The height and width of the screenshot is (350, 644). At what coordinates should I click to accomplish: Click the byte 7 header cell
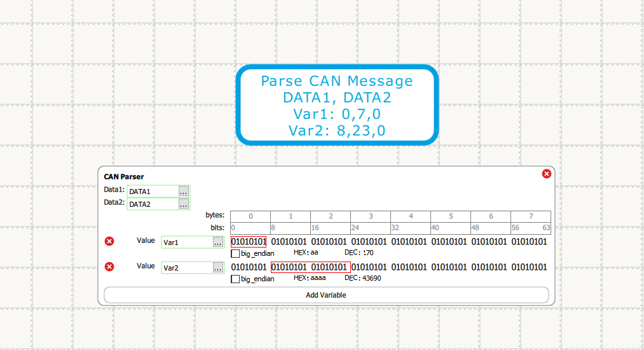point(531,216)
